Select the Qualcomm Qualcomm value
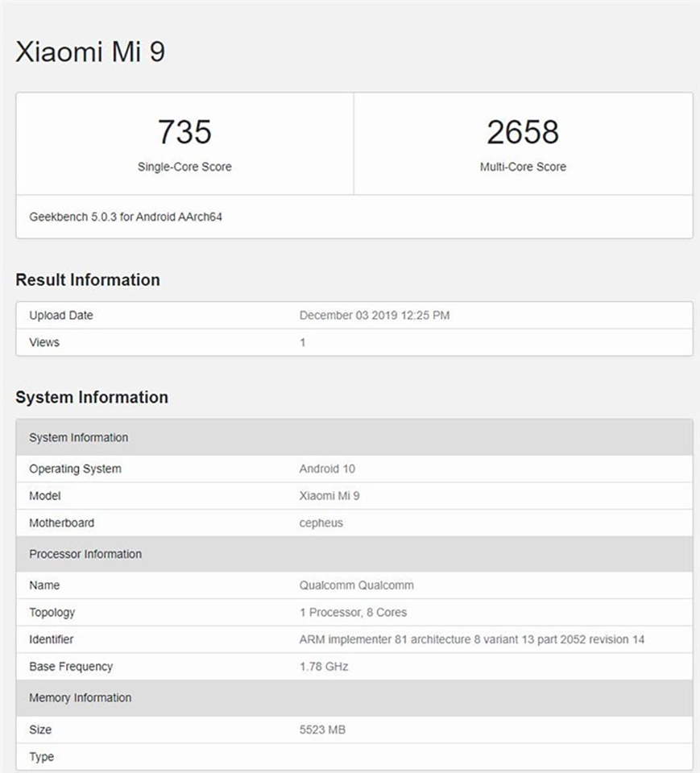Viewport: 700px width, 773px height. tap(357, 585)
